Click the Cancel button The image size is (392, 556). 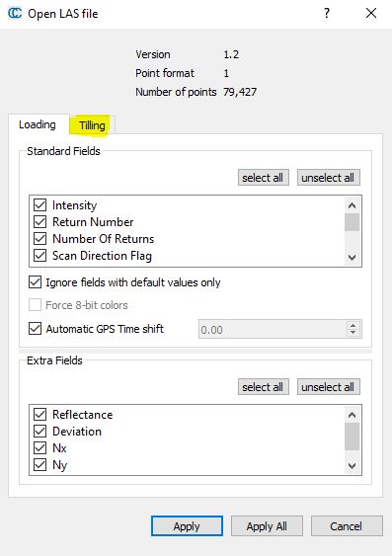tap(347, 525)
